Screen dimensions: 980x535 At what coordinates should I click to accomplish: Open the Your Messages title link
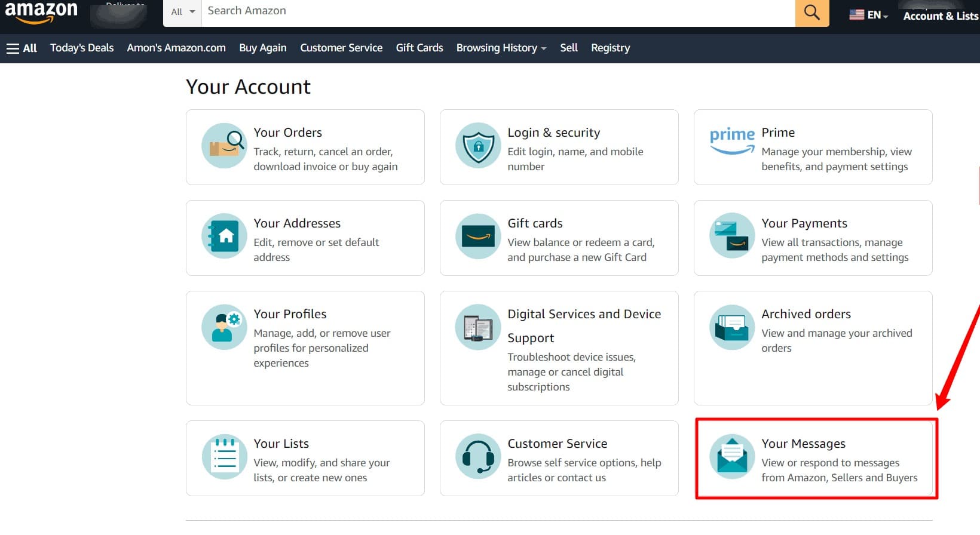click(x=803, y=444)
